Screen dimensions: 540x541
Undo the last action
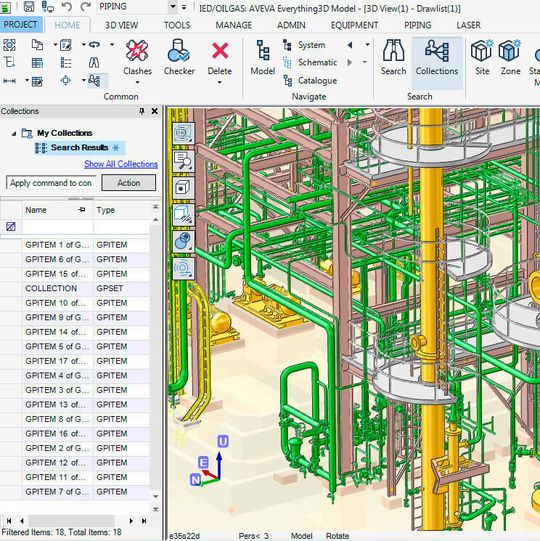point(67,7)
